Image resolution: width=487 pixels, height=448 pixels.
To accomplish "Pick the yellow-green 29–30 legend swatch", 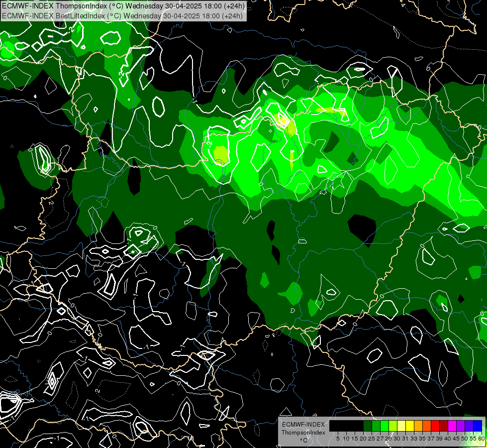I will [x=393, y=426].
